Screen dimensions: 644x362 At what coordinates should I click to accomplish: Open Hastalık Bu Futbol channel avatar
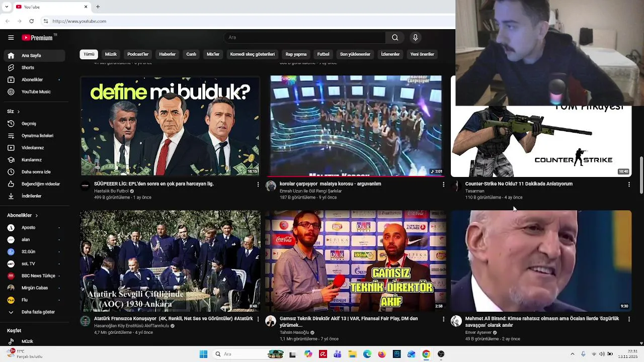coord(85,186)
